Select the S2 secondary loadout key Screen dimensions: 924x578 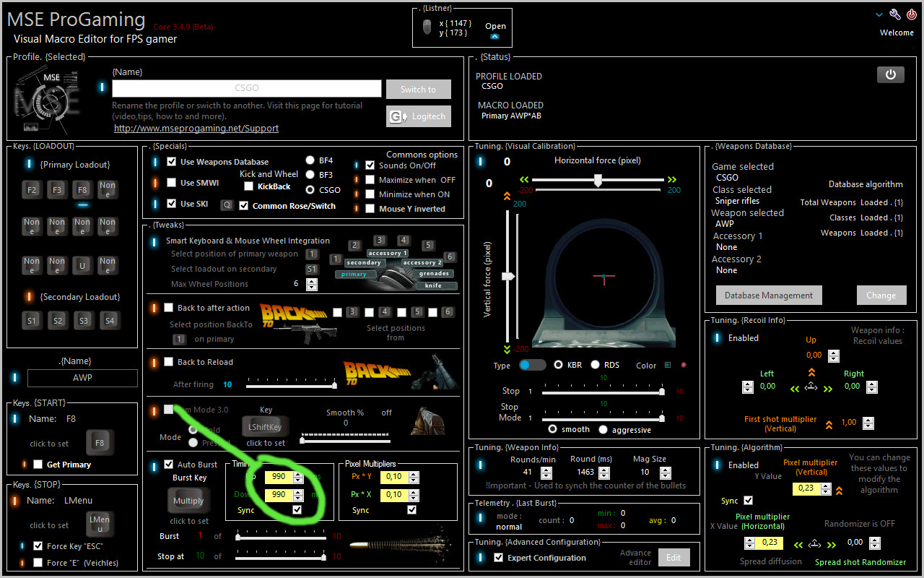click(x=58, y=320)
